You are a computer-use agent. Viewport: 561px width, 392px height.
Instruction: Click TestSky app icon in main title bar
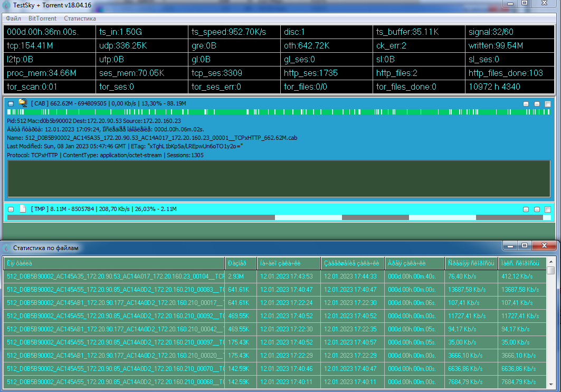point(6,5)
